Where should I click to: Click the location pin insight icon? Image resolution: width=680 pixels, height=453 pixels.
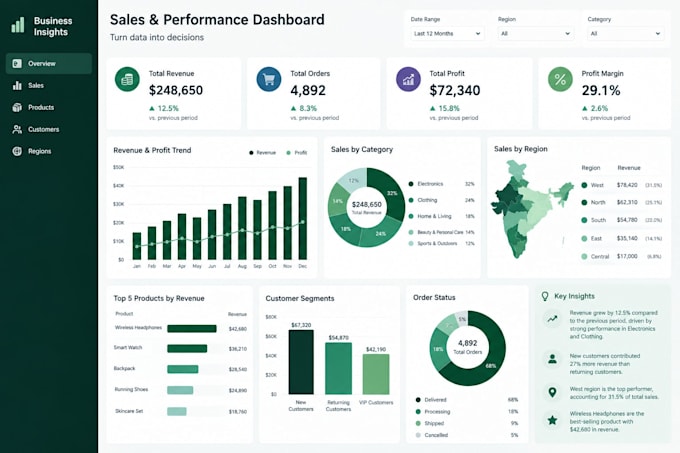point(552,392)
